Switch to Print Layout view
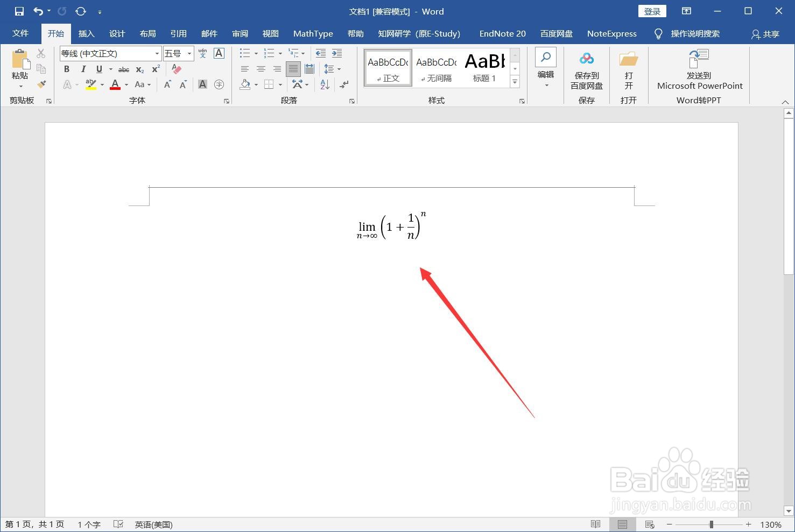795x532 pixels. point(622,524)
